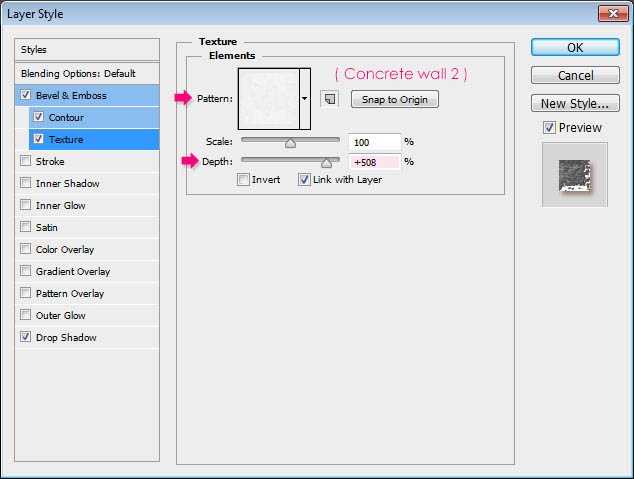The image size is (634, 479).
Task: Click the New Style... button
Action: pyautogui.click(x=575, y=103)
